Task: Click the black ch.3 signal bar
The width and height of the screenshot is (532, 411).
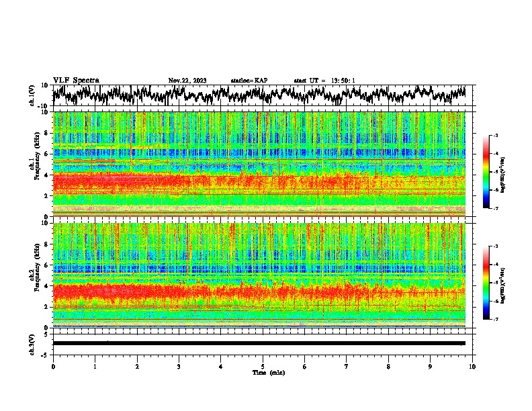Action: pos(259,343)
